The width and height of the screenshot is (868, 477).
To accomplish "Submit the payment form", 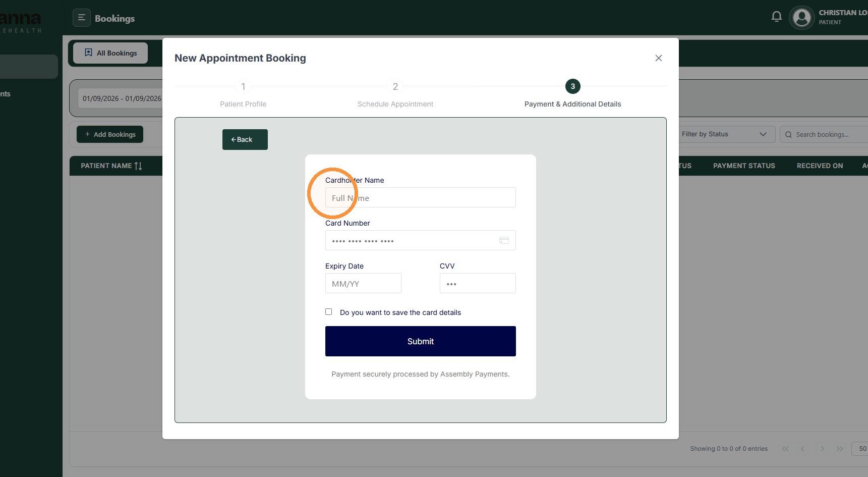I will (421, 341).
